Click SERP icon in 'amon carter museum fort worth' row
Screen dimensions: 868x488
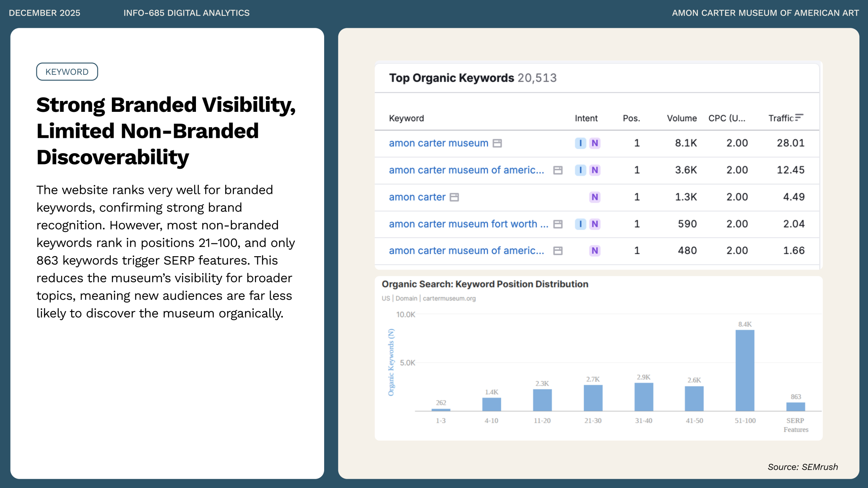tap(558, 224)
